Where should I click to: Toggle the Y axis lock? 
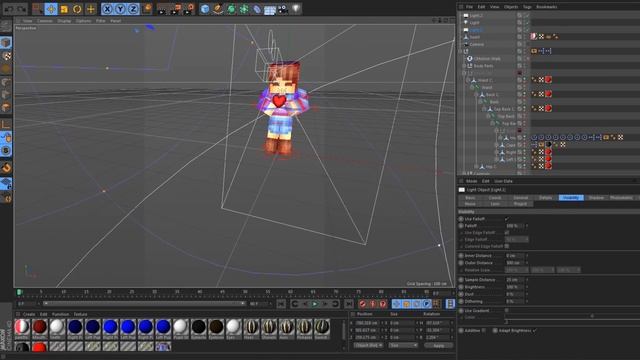coord(120,9)
